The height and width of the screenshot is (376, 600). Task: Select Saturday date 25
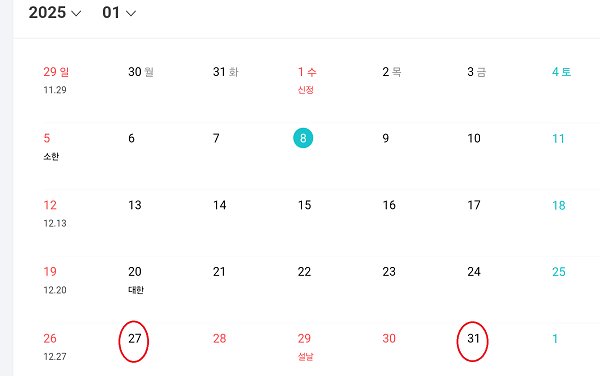559,272
